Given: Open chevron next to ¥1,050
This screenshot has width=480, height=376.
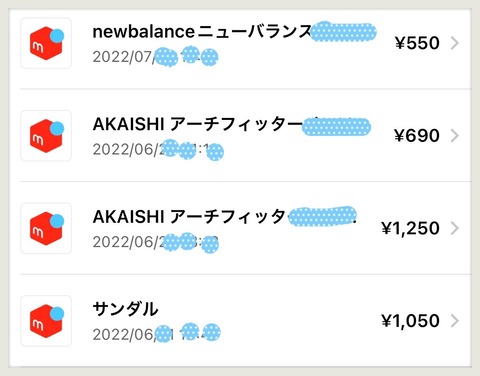Looking at the screenshot, I should [455, 321].
